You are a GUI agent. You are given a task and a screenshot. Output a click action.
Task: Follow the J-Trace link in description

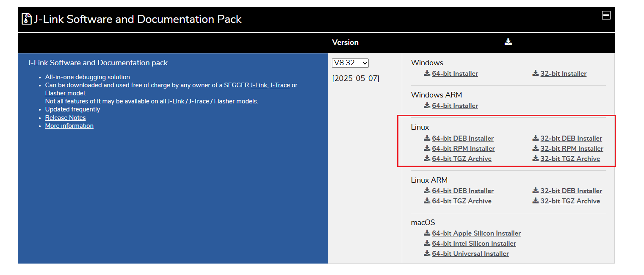click(x=280, y=85)
